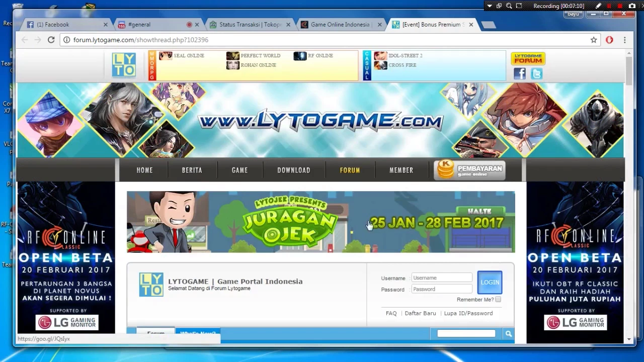Pause the screen recording
Screen dimensions: 644x362
(x=609, y=6)
